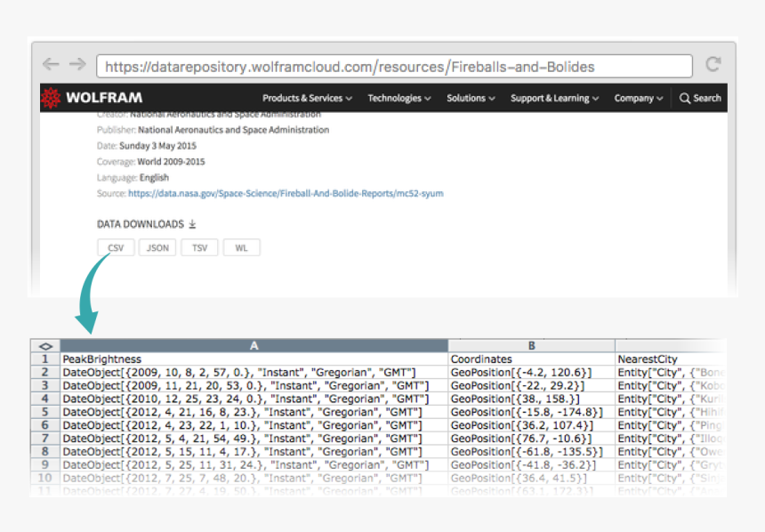Image resolution: width=765 pixels, height=532 pixels.
Task: Download the data as WL
Action: pos(241,247)
